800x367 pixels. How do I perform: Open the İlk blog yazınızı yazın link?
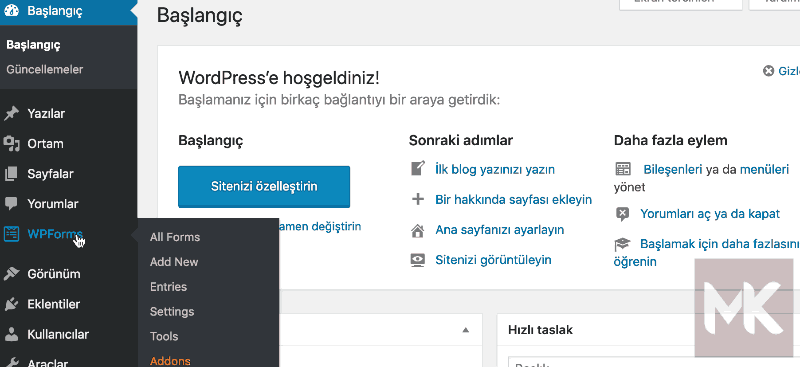495,169
